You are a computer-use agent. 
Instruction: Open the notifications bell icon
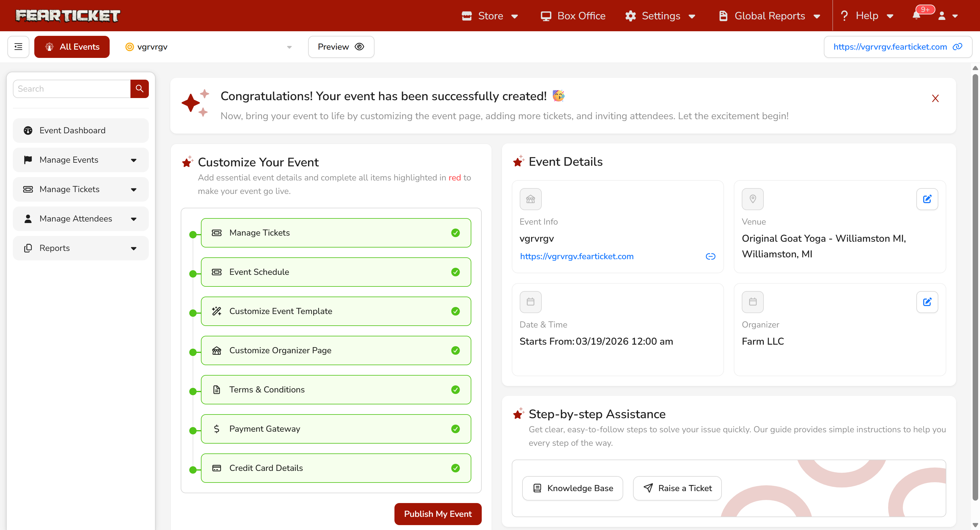click(917, 16)
